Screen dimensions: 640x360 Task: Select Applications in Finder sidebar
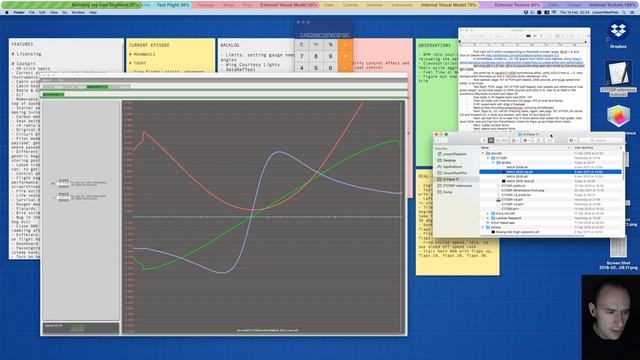click(452, 167)
